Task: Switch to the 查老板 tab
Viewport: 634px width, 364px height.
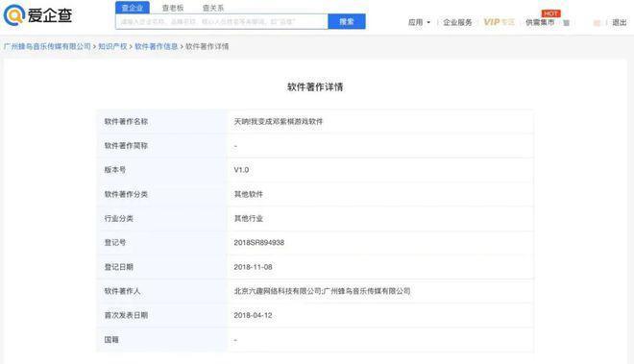Action: click(x=173, y=8)
